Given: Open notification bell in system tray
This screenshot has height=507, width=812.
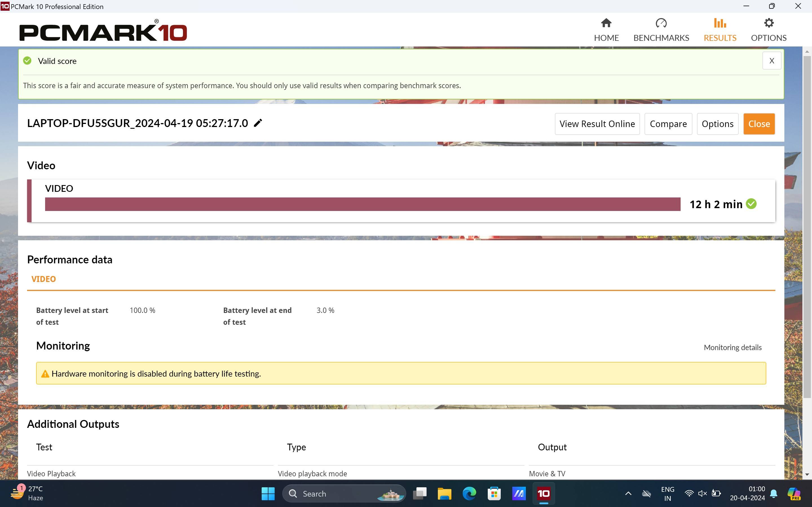Looking at the screenshot, I should click(774, 493).
